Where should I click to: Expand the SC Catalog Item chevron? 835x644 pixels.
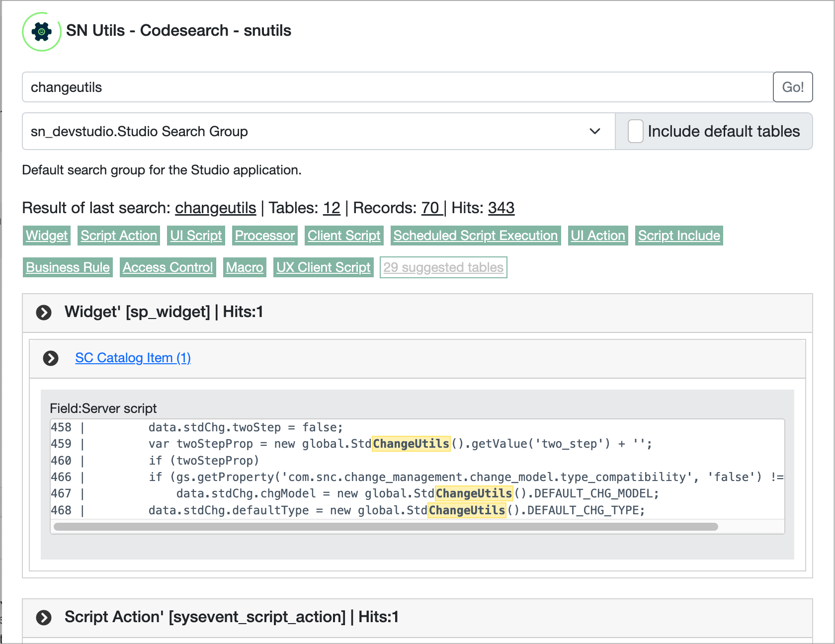(50, 358)
